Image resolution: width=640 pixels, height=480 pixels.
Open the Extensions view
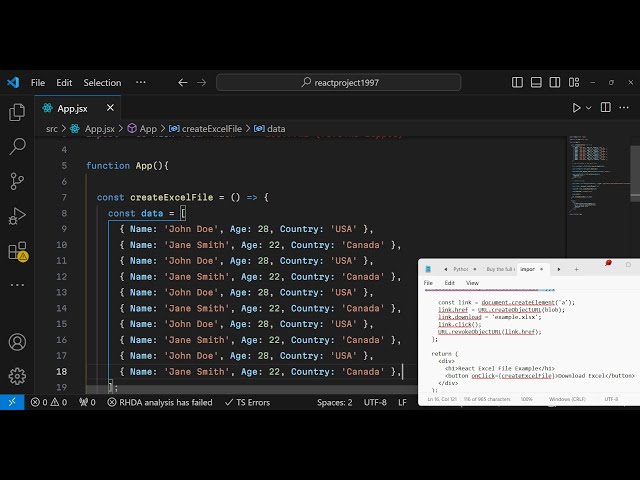click(17, 251)
